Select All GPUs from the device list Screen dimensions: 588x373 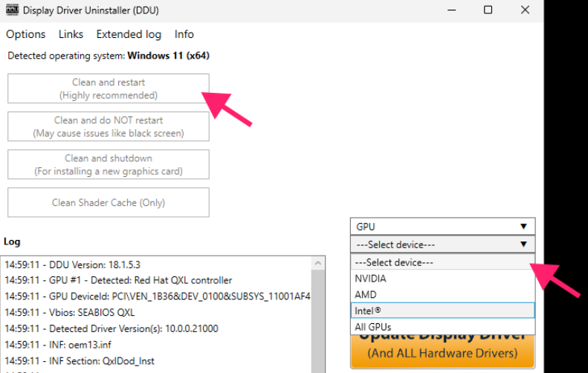[x=442, y=327]
